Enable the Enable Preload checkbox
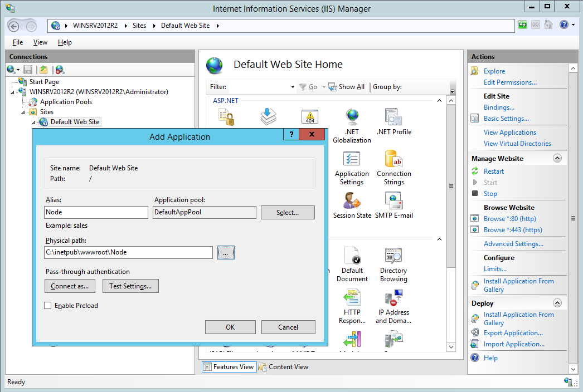Image resolution: width=583 pixels, height=392 pixels. 47,306
